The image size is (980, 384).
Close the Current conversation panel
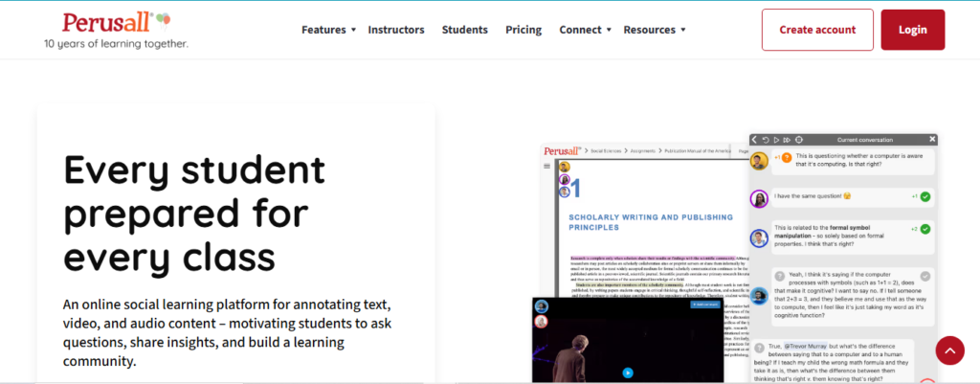coord(932,140)
